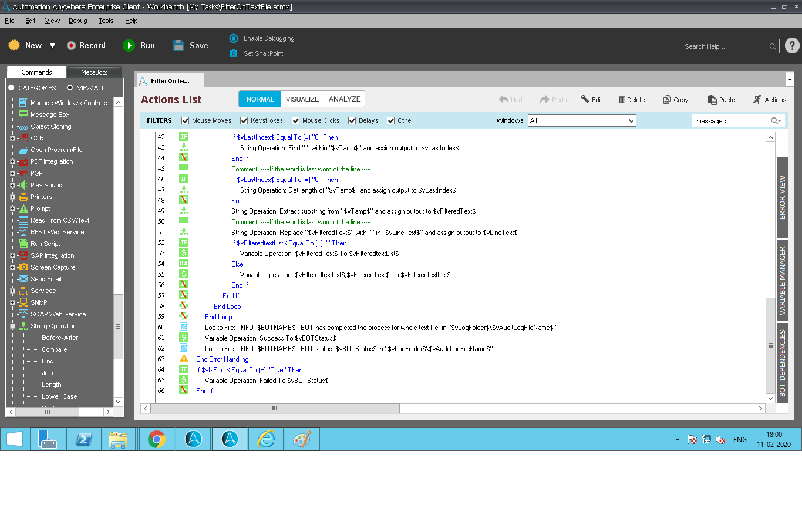The width and height of the screenshot is (802, 532).
Task: Open Google Chrome from the taskbar
Action: pos(157,439)
